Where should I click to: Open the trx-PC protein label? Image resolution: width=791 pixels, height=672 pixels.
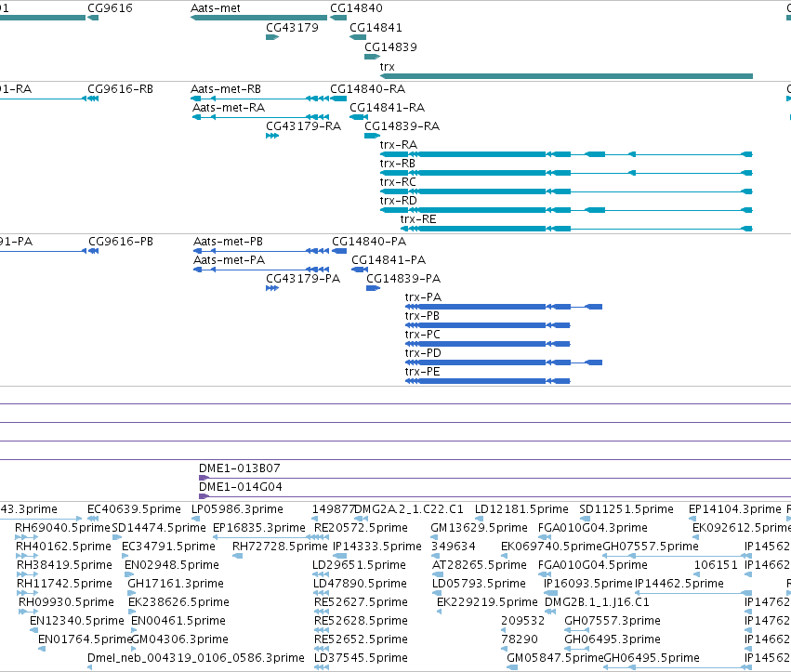click(423, 335)
